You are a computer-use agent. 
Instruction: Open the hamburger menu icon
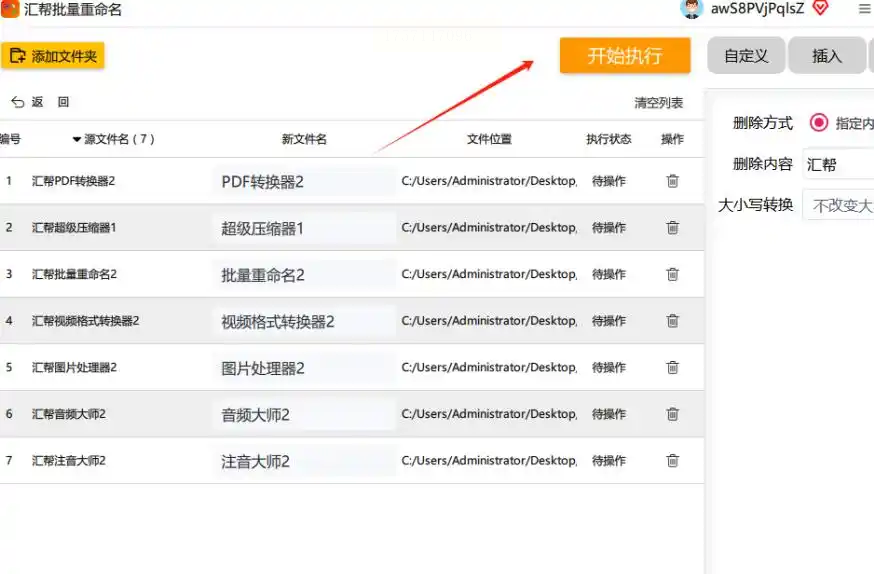click(866, 9)
